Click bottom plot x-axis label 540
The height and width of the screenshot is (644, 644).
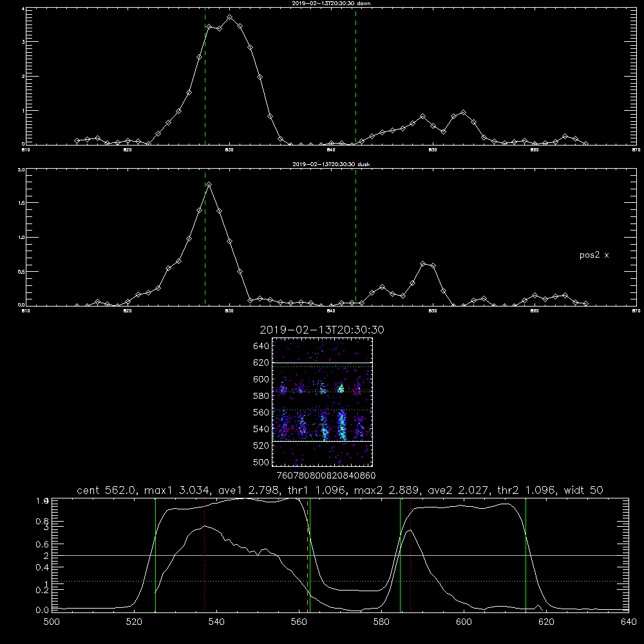(216, 622)
